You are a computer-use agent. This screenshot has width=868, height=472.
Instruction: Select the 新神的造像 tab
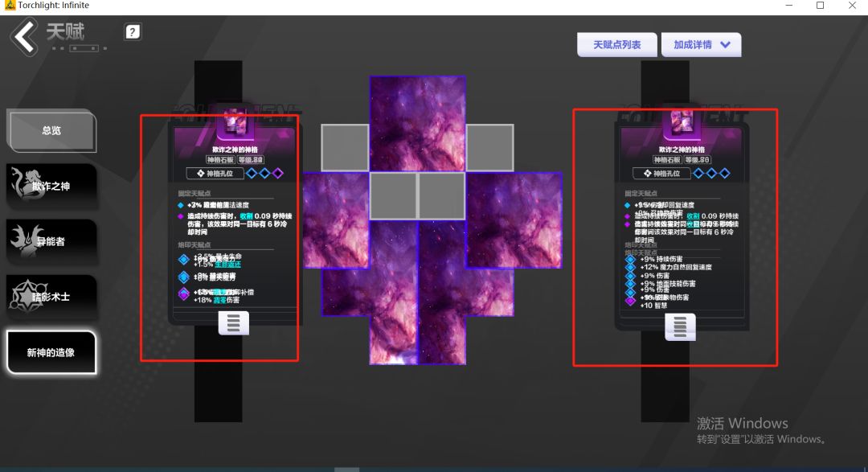[51, 352]
